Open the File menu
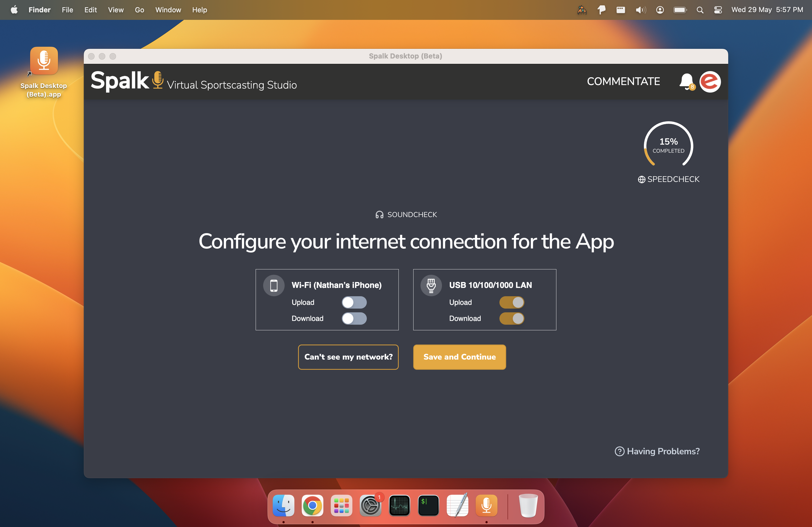Viewport: 812px width, 527px height. pos(67,10)
